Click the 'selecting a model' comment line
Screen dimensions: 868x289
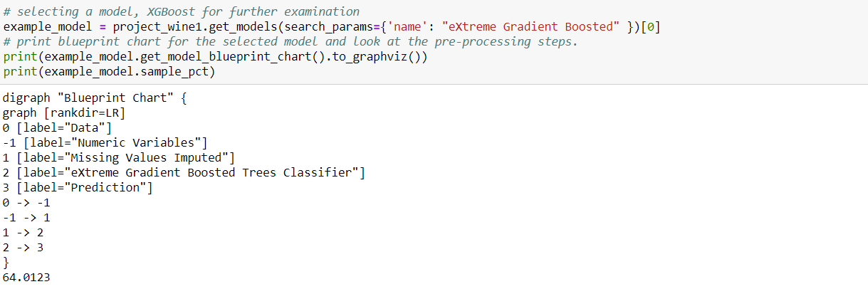[x=182, y=11]
